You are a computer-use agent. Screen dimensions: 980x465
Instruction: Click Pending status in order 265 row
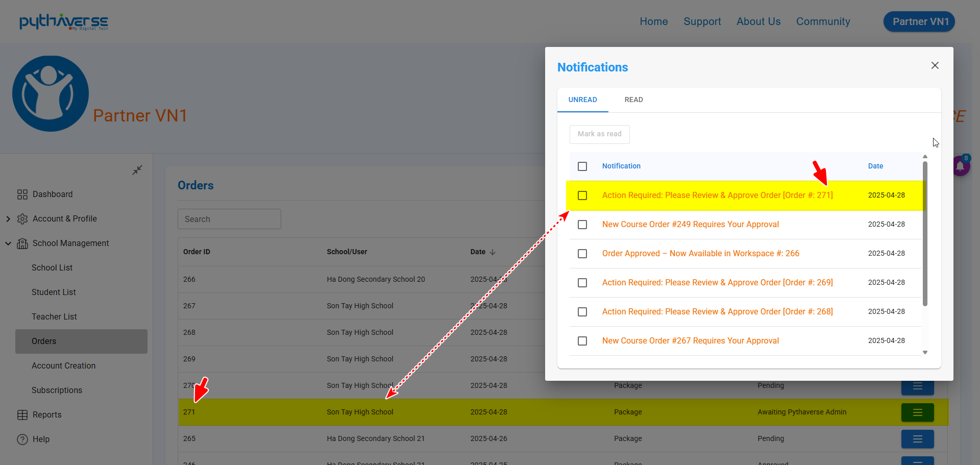point(771,439)
